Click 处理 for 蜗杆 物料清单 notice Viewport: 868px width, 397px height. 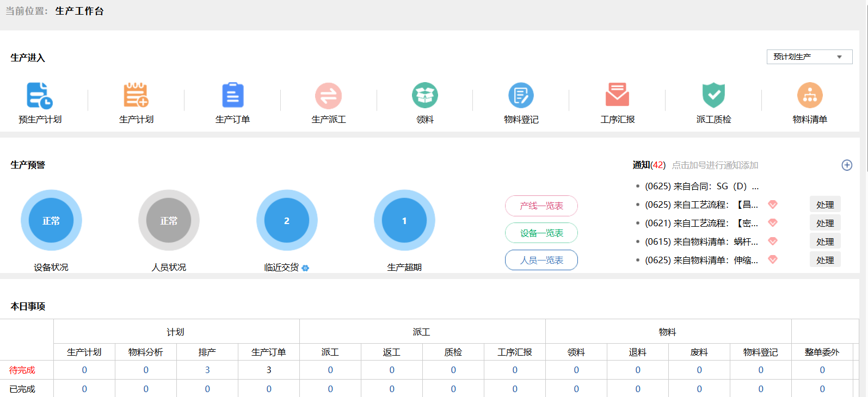click(x=825, y=241)
